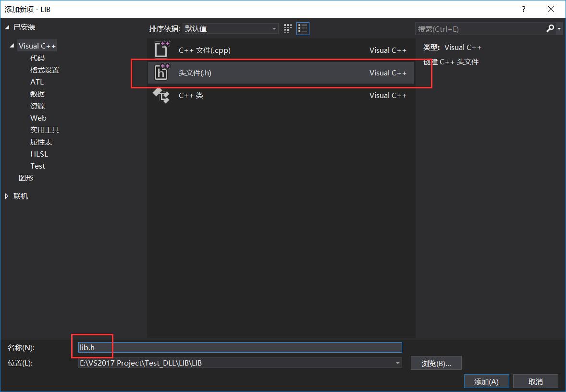This screenshot has height=392, width=566.
Task: Open the search options dropdown arrow
Action: [559, 28]
